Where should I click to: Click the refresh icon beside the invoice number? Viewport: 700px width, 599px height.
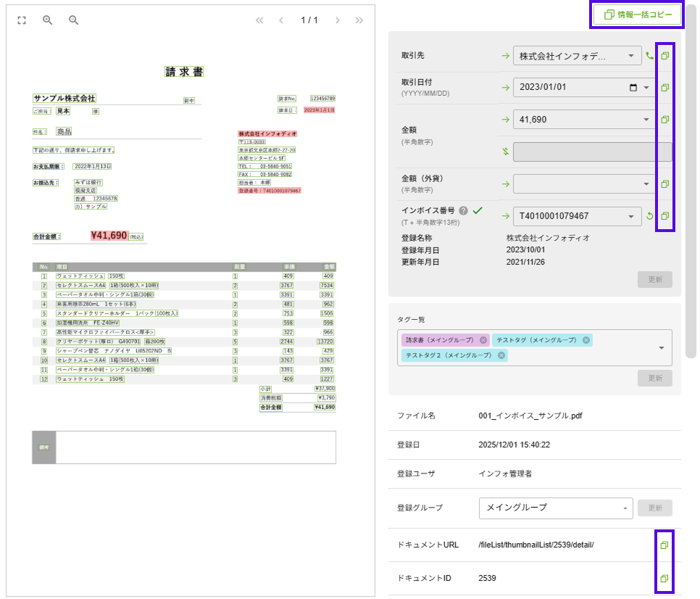click(650, 216)
